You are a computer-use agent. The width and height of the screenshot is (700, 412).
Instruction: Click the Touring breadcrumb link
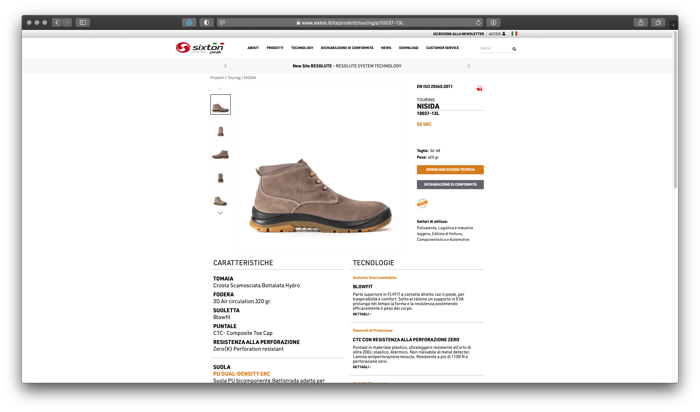[234, 78]
